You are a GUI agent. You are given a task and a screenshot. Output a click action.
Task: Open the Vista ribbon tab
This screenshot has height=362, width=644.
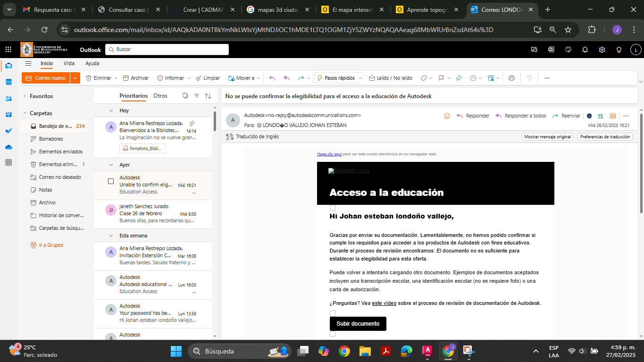[69, 63]
